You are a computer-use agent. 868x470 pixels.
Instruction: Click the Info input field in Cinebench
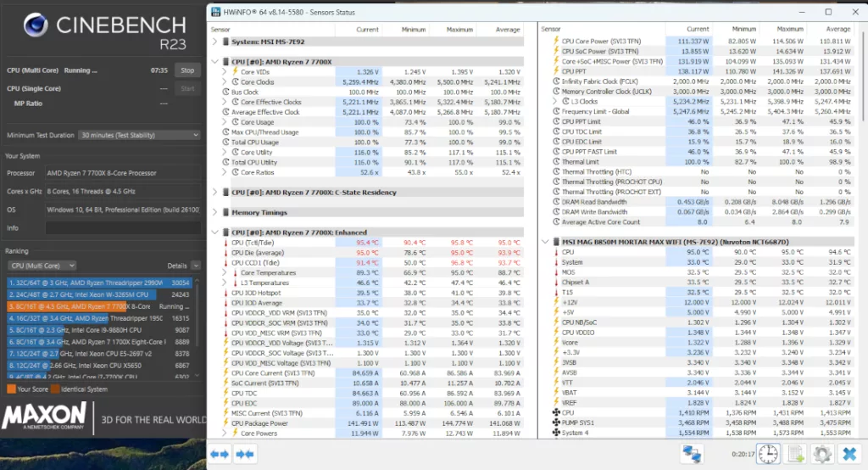pyautogui.click(x=124, y=228)
